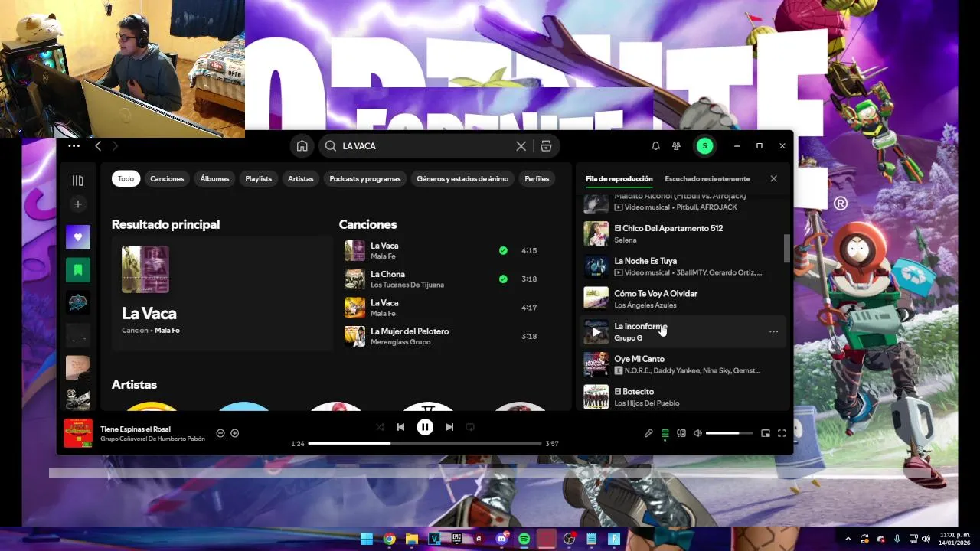Toggle saved checkmark on the 4:15 La Vaca
980x551 pixels.
(503, 250)
